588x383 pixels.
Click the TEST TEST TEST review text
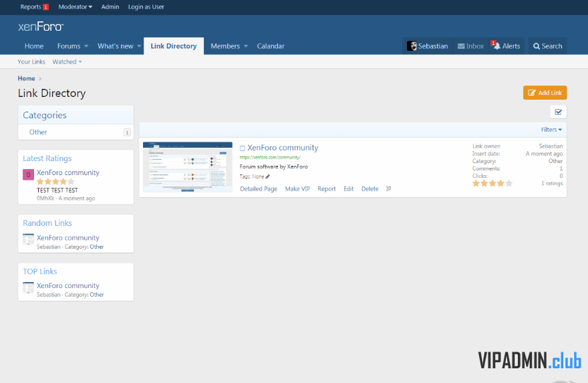[57, 190]
